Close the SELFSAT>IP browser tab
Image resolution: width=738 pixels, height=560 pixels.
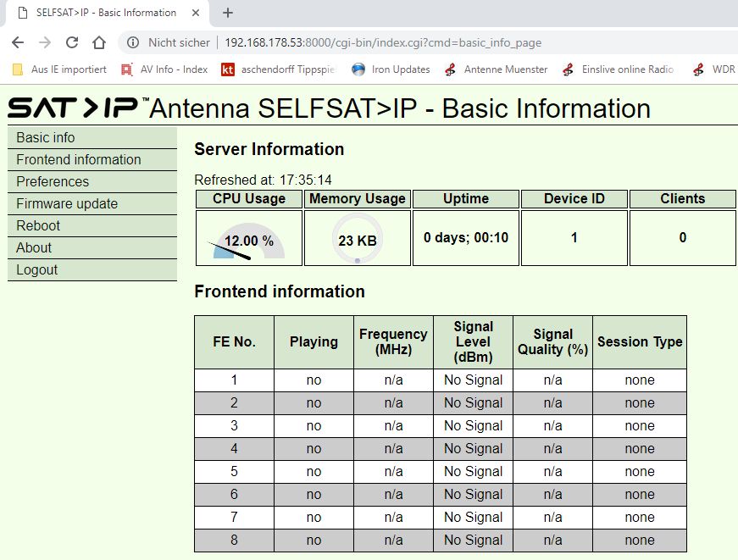(196, 13)
